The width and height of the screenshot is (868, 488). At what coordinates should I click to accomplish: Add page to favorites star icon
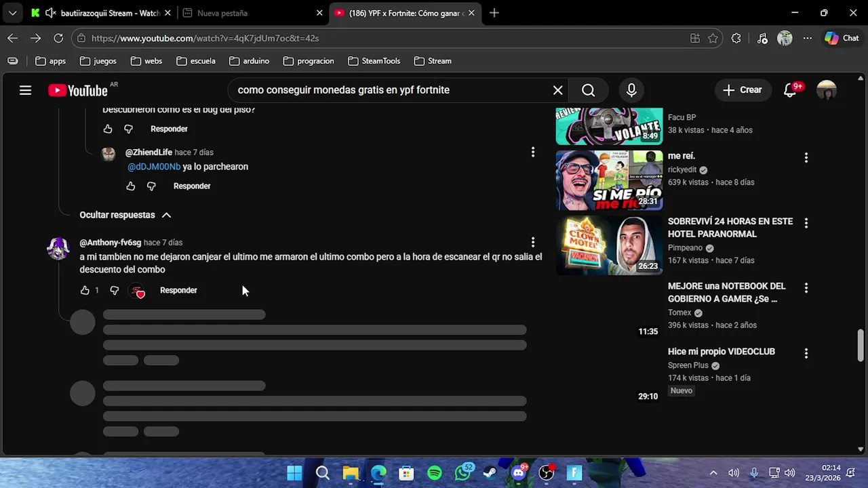point(713,39)
